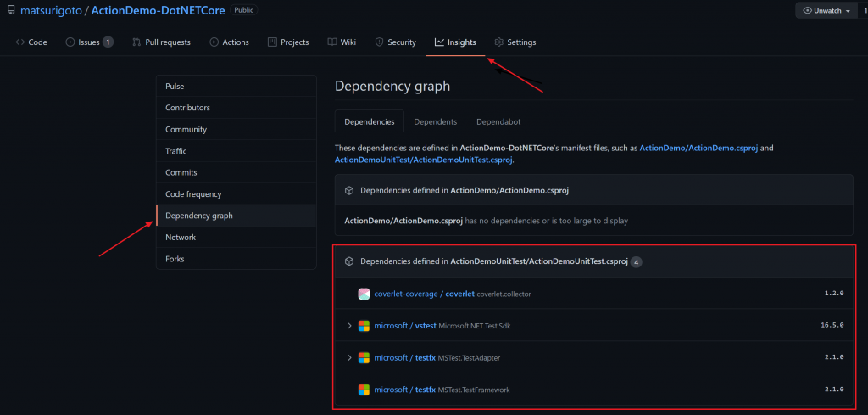Open ActionDemo/ActionDemo.csproj manifest link

click(698, 149)
